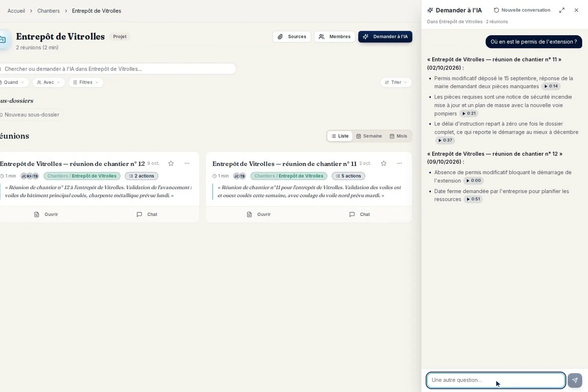This screenshot has width=588, height=392.
Task: Switch to Semaine view
Action: point(369,136)
